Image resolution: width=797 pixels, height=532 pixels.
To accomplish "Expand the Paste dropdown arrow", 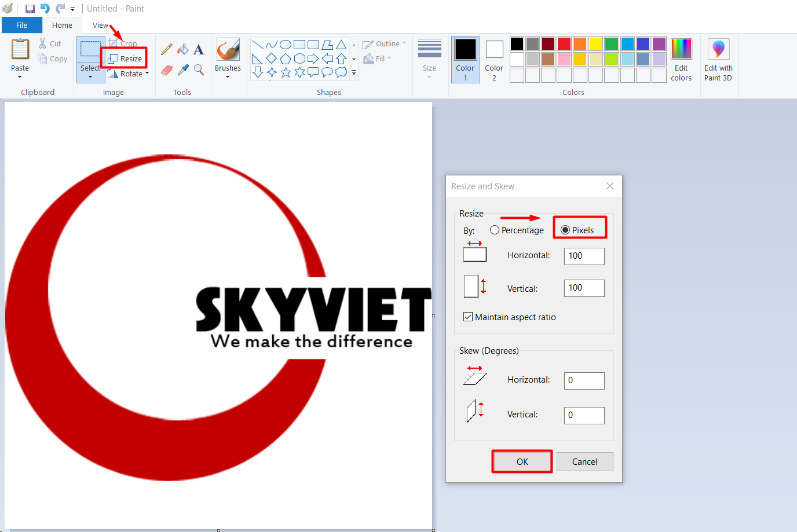I will (x=20, y=76).
